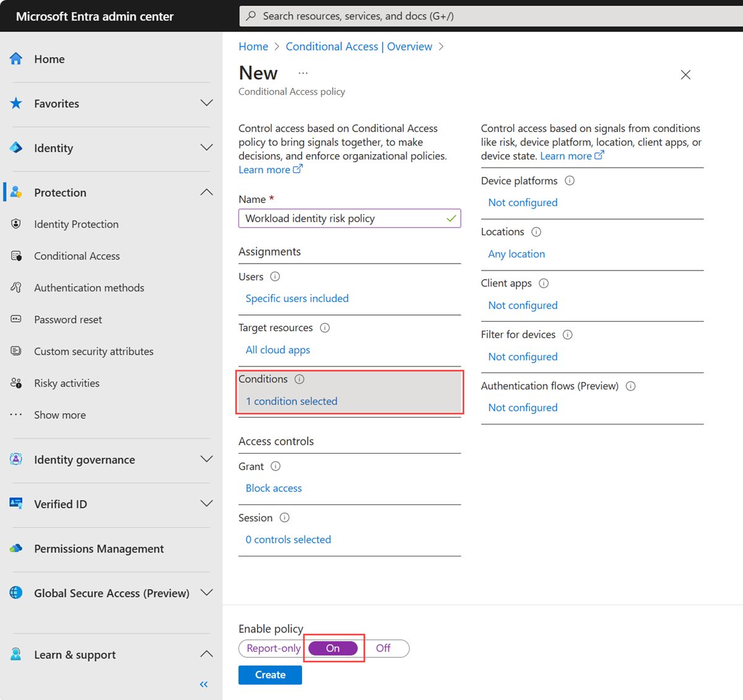This screenshot has height=700, width=743.
Task: Click the info icon next to Device platforms
Action: click(x=570, y=181)
